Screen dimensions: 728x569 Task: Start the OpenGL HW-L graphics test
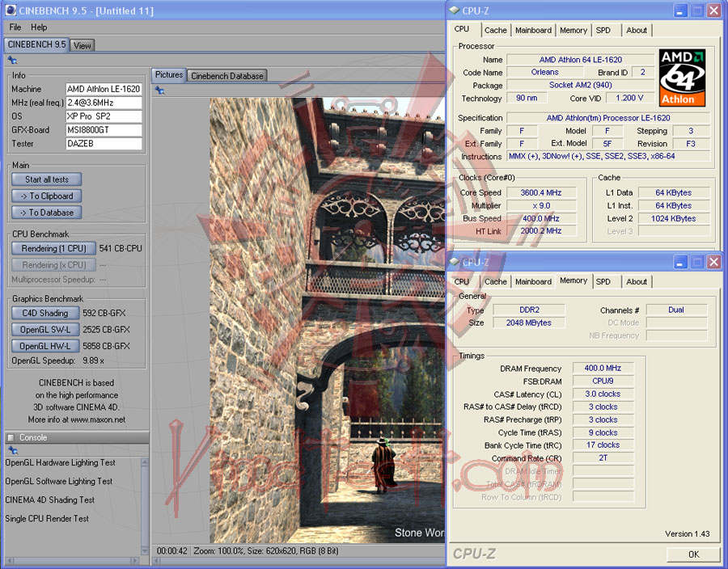tap(45, 346)
